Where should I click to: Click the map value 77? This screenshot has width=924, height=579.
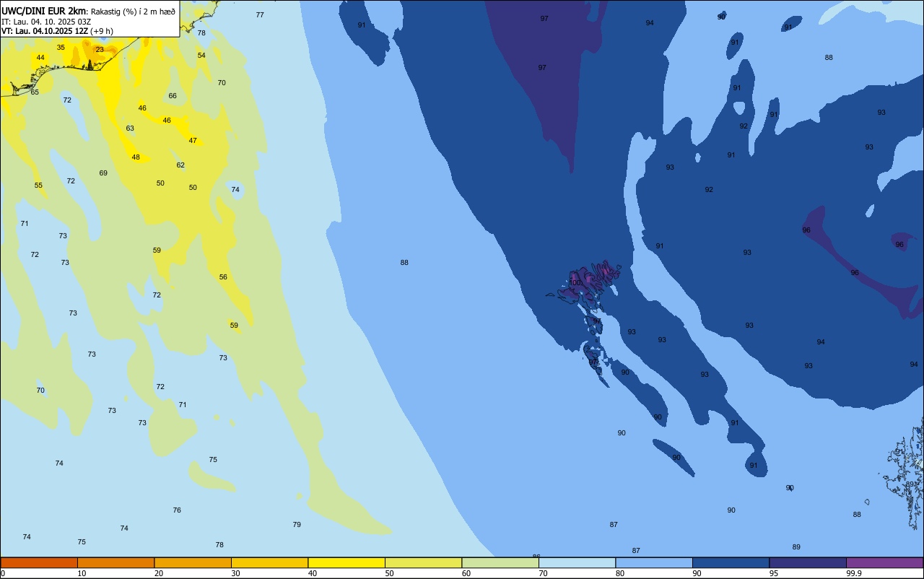point(260,15)
